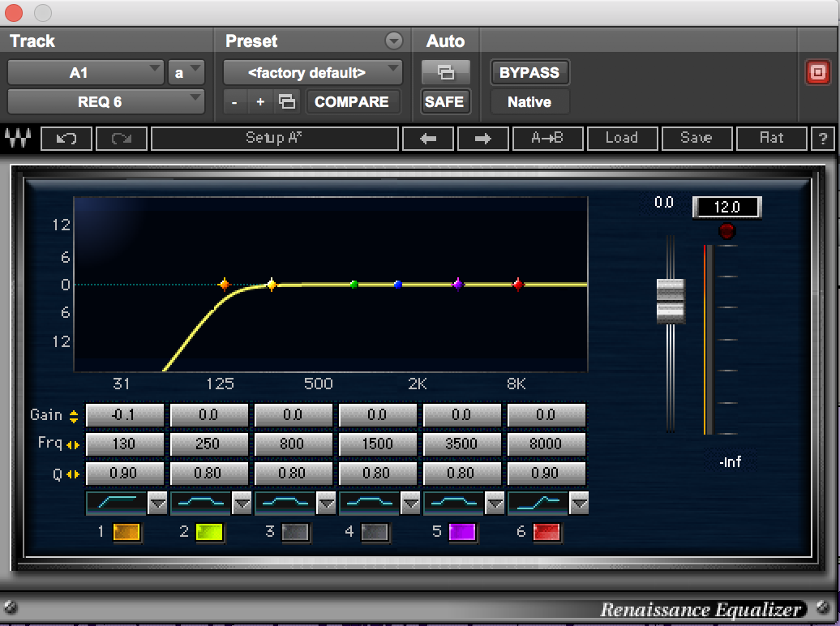Toggle the COMPARE button
The height and width of the screenshot is (626, 840).
point(352,102)
